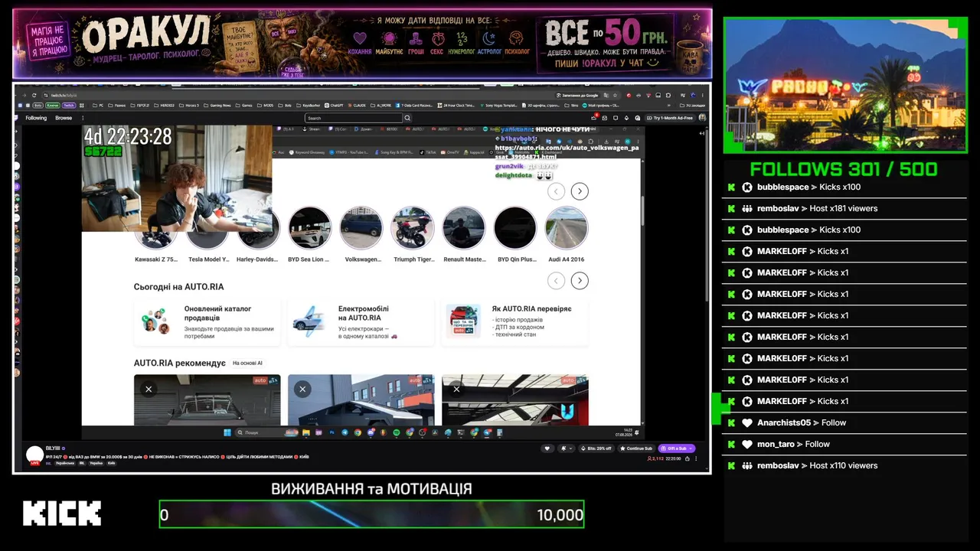Open the AI_WORK bookmark folder
980x551 pixels.
[382, 105]
